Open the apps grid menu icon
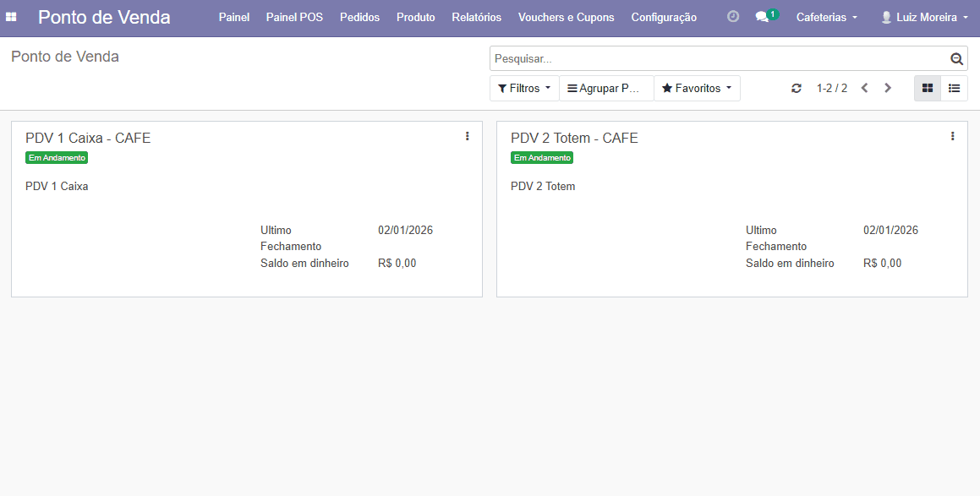Screen dimensions: 980x496 (11, 17)
